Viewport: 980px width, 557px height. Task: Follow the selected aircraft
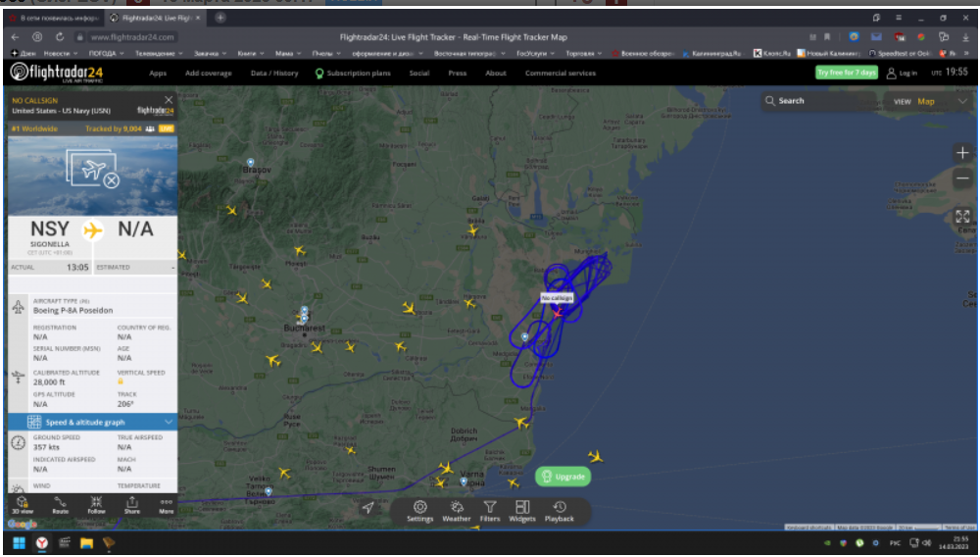[x=96, y=505]
